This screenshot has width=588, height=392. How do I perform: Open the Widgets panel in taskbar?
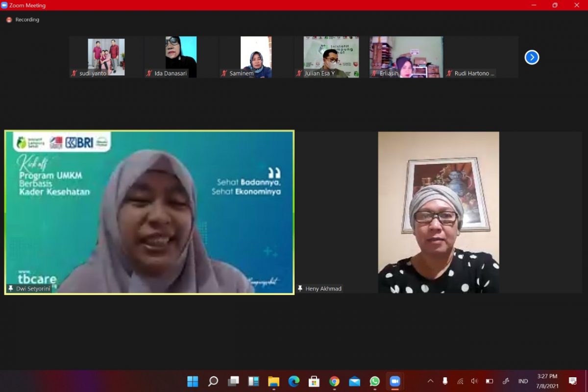[x=253, y=381]
